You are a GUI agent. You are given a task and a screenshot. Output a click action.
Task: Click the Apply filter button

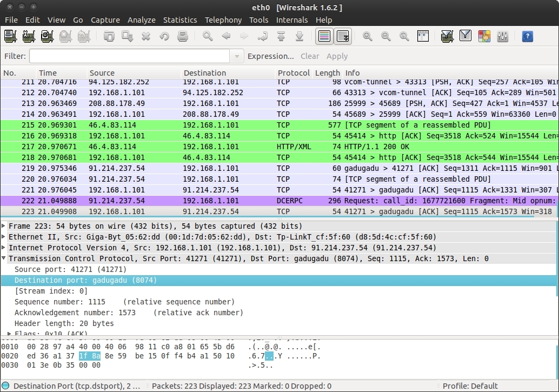pyautogui.click(x=337, y=56)
